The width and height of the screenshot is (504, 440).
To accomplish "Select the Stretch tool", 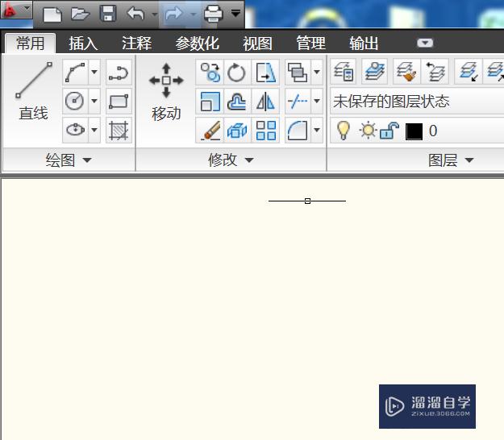I will click(265, 73).
